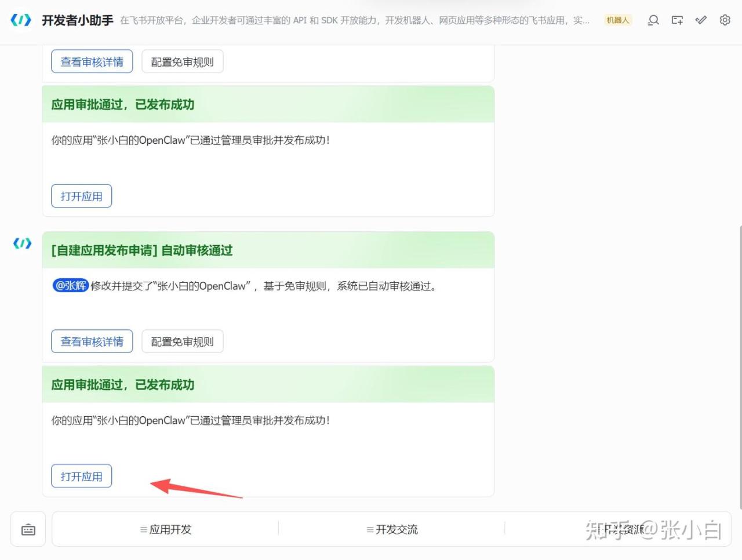
Task: Click the search chat history icon
Action: (653, 20)
